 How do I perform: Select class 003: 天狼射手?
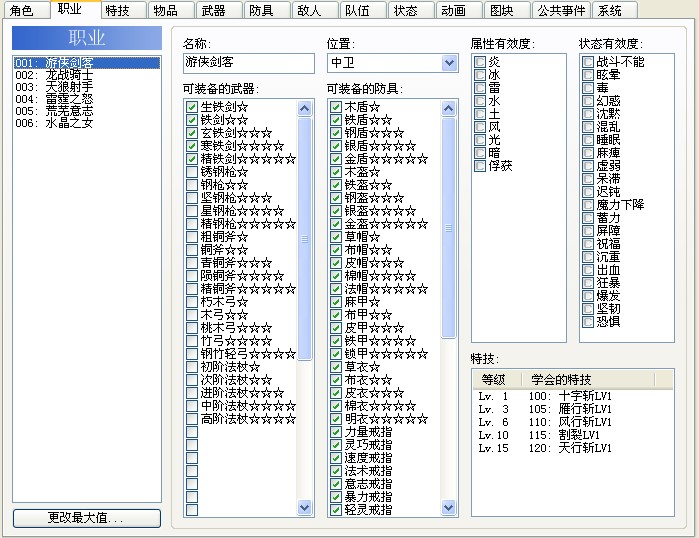[x=87, y=87]
